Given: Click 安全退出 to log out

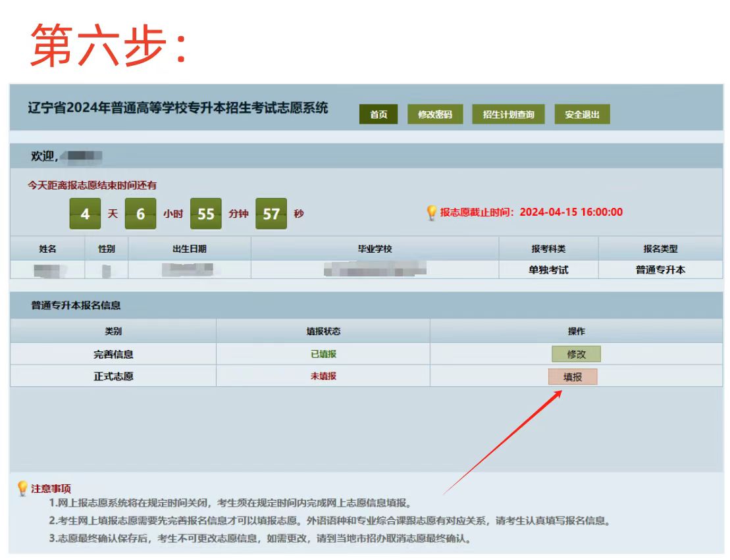Looking at the screenshot, I should pyautogui.click(x=582, y=115).
